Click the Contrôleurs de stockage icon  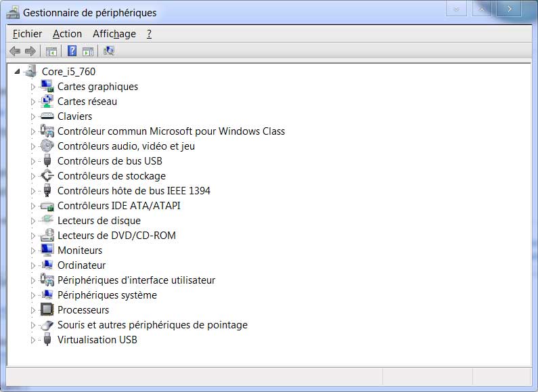click(47, 176)
